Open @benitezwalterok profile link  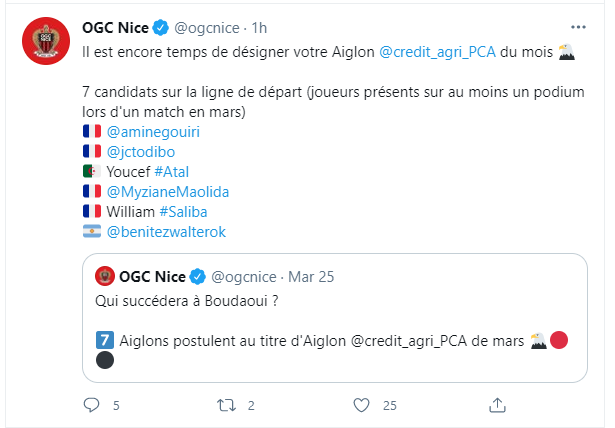166,232
